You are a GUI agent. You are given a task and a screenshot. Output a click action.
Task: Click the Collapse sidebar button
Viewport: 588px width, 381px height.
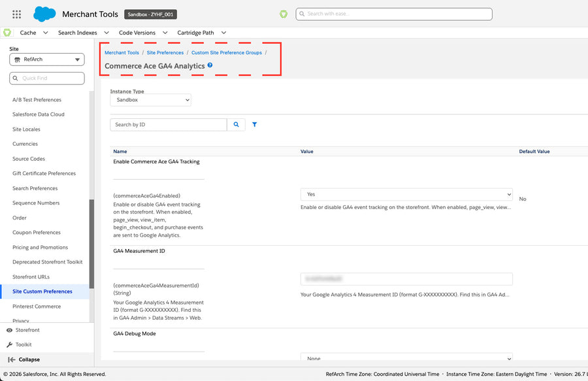pos(24,359)
